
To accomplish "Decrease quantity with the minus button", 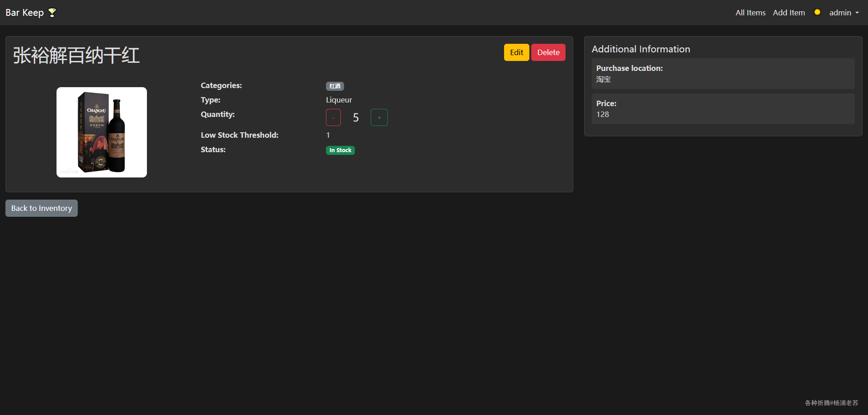I will [x=333, y=117].
